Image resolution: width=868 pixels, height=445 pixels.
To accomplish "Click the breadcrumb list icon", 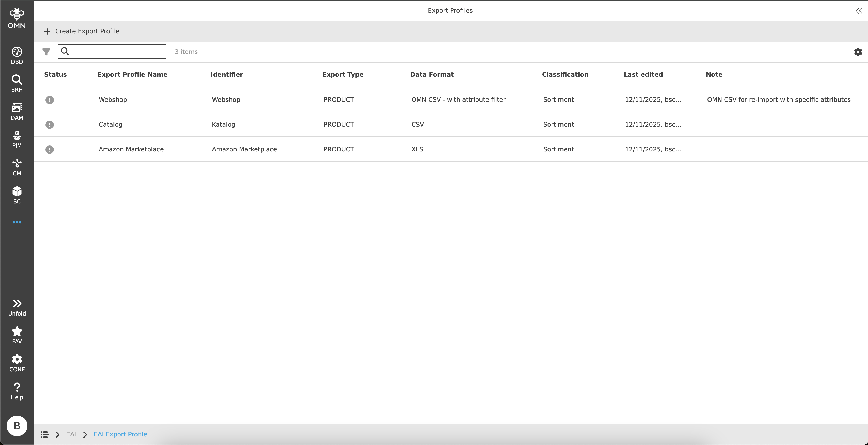I will click(x=44, y=435).
